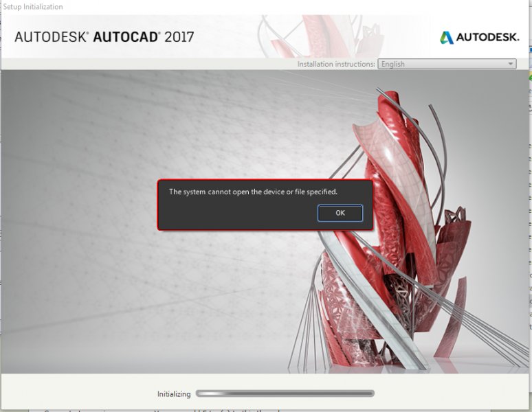Viewport: 532px width, 412px height.
Task: Click the Initializing progress bar
Action: [x=285, y=393]
